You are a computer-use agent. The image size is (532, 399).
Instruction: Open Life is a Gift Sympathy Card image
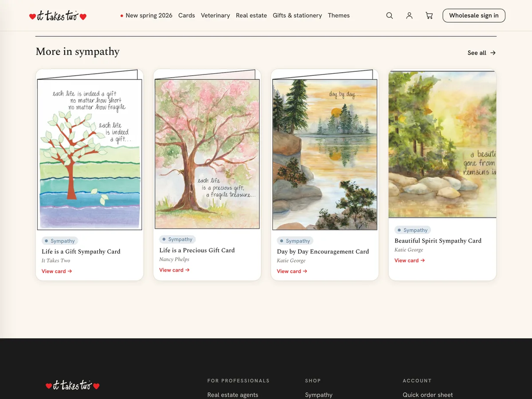(90, 150)
